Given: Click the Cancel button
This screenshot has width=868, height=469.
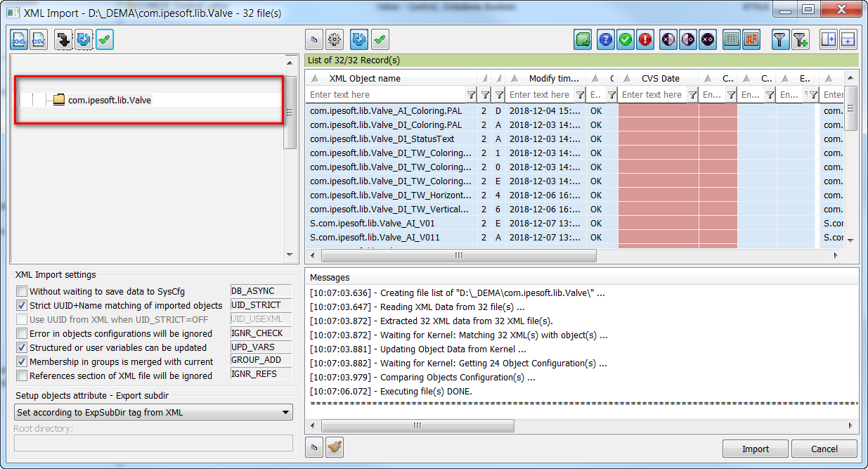Looking at the screenshot, I should 824,449.
